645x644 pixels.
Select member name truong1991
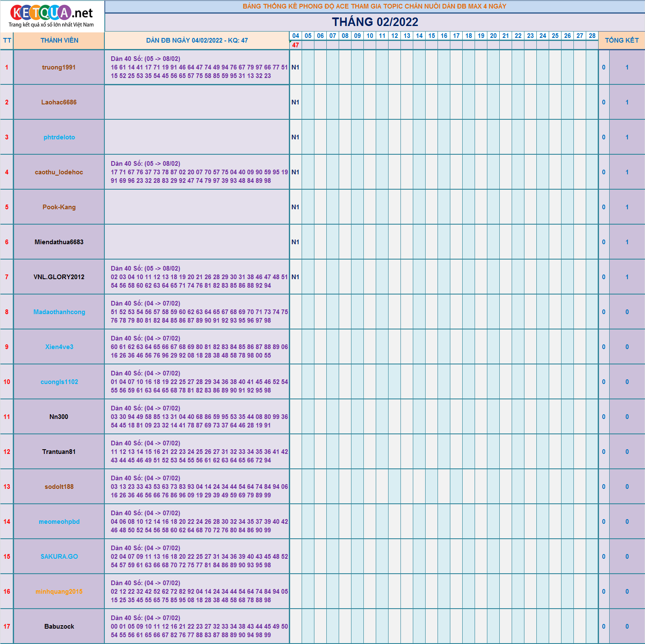(x=59, y=67)
